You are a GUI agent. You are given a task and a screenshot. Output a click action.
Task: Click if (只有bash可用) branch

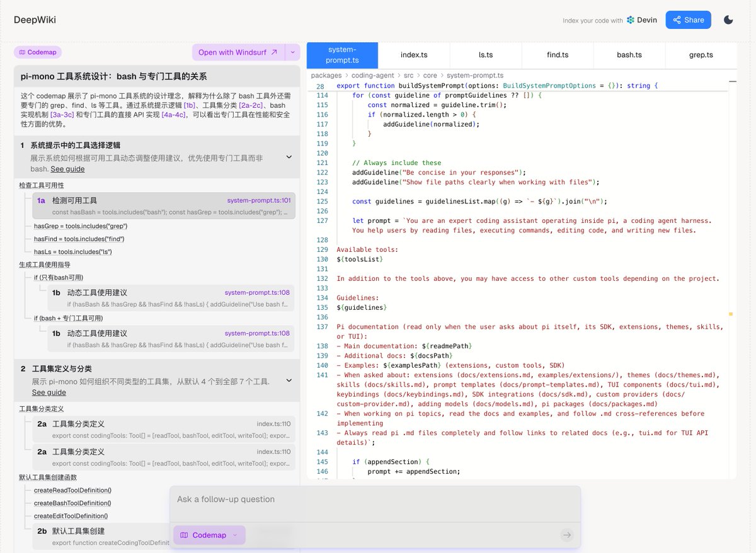click(58, 278)
